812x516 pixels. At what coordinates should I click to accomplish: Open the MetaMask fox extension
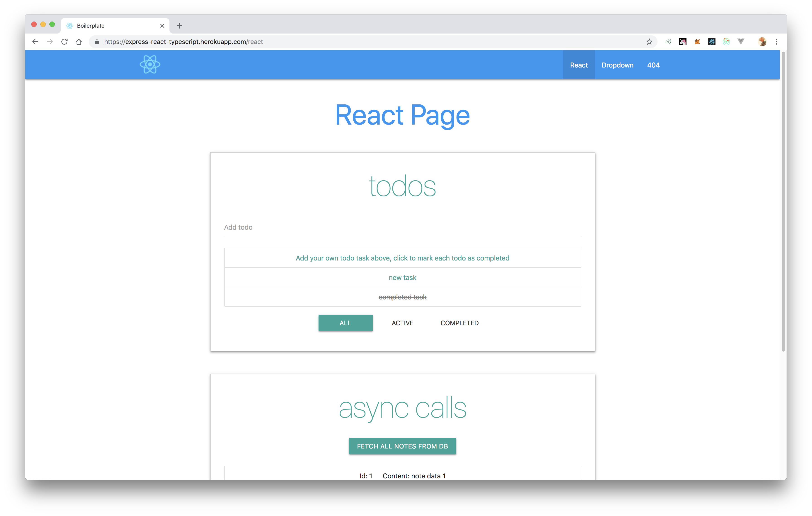tap(697, 41)
